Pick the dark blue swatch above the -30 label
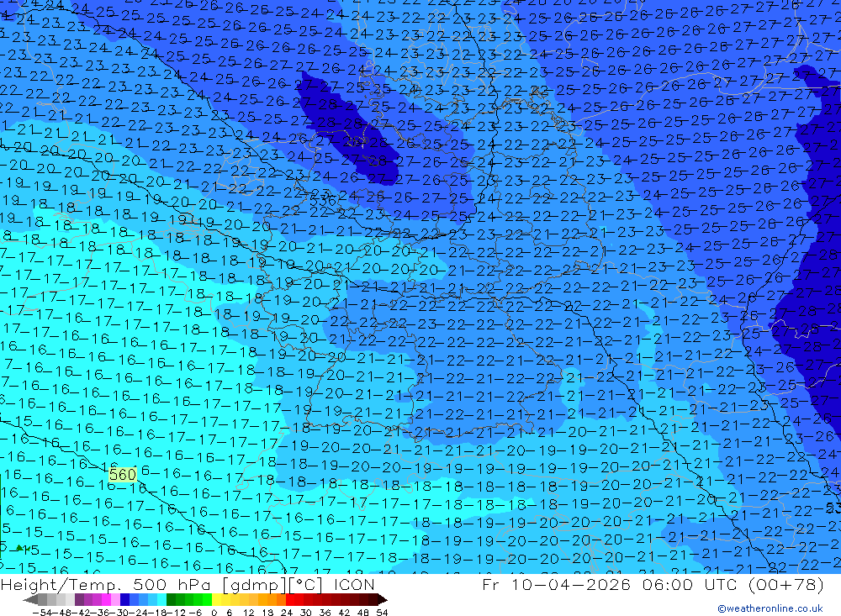Image resolution: width=841 pixels, height=616 pixels. point(124,599)
